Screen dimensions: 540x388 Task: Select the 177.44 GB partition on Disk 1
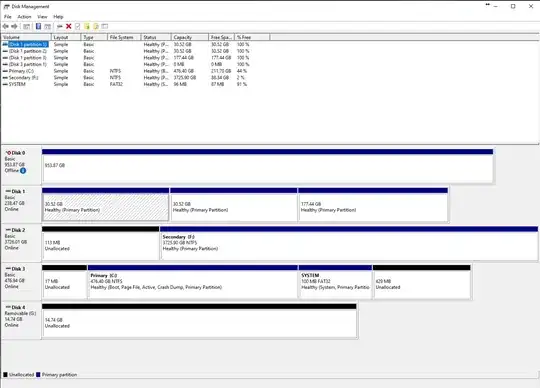373,205
